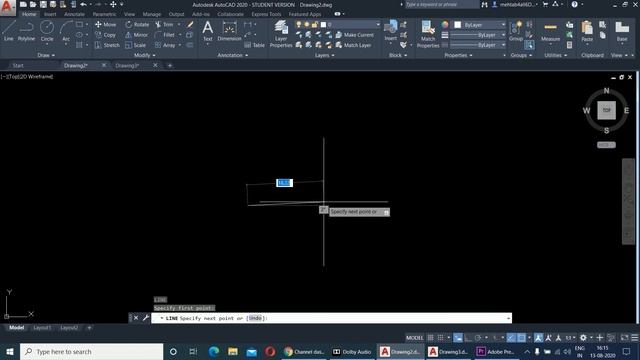Activate the Rotate command

coord(137,24)
